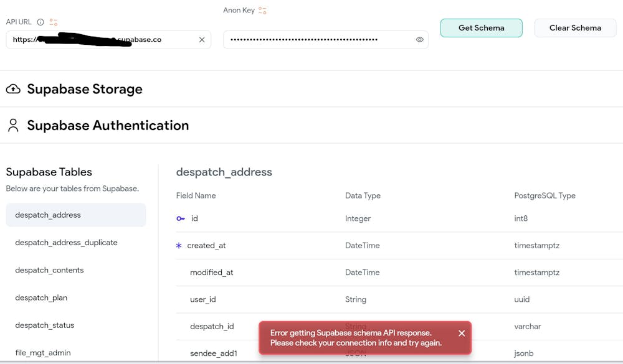Click the 'despatch_id' field name
Image resolution: width=623 pixels, height=364 pixels.
pyautogui.click(x=212, y=327)
